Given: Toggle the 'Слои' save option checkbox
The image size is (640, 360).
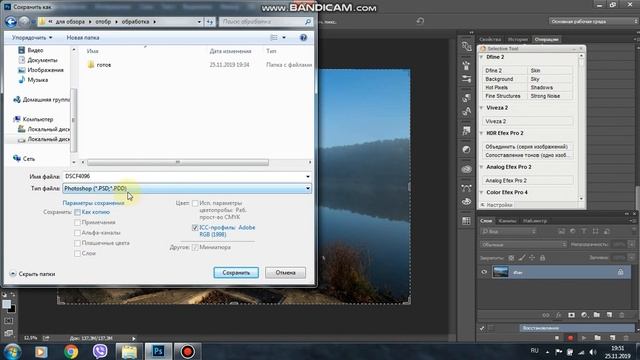Looking at the screenshot, I should 77,253.
